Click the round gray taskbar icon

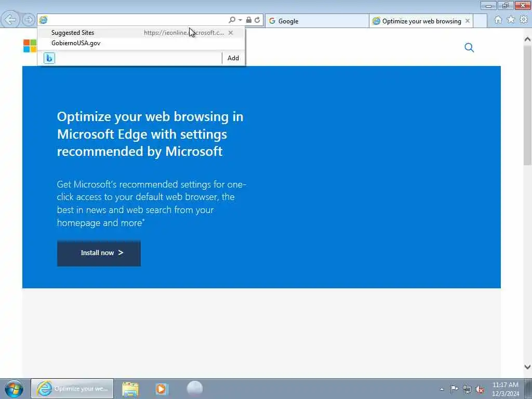coord(195,388)
